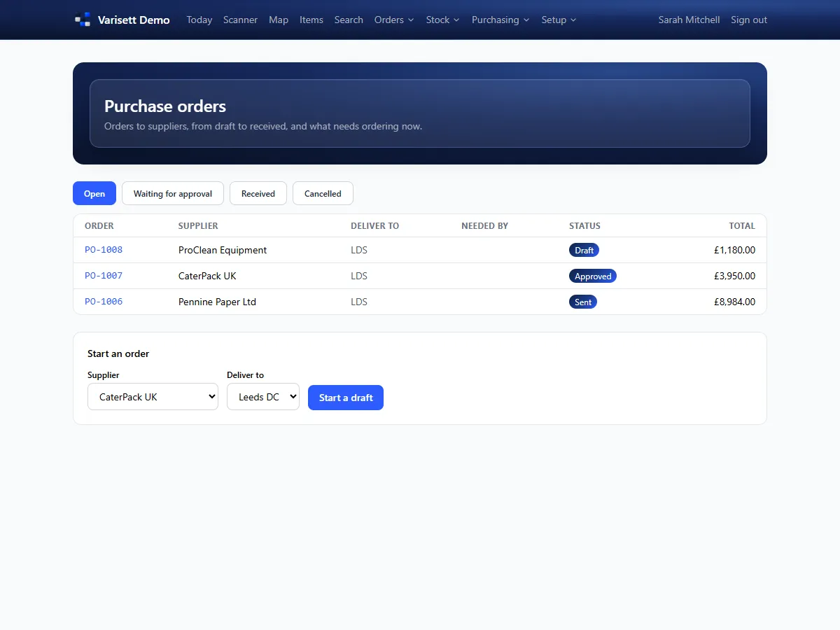Click the £8,984.00 total
The width and height of the screenshot is (840, 630).
(734, 302)
